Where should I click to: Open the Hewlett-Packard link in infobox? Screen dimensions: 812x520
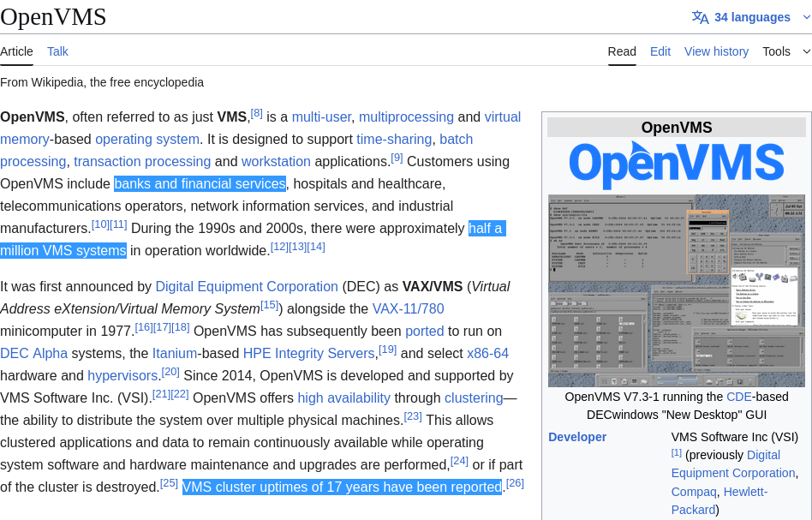719,501
